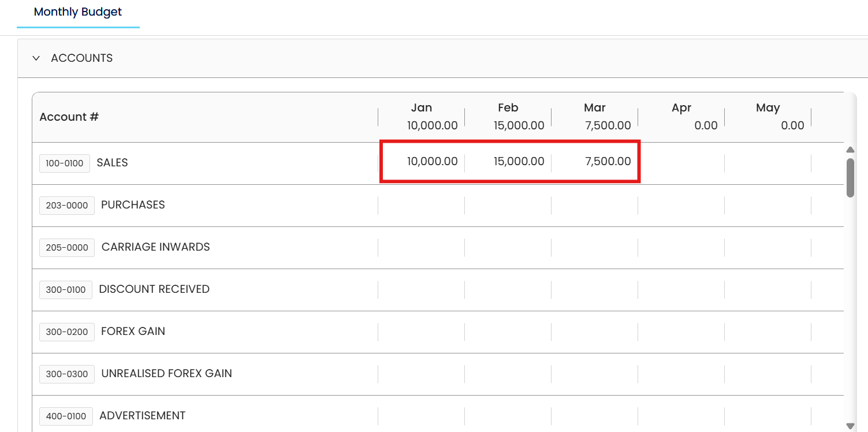Edit the SALES February 15,000.00 cell
This screenshot has width=868, height=432.
point(508,162)
